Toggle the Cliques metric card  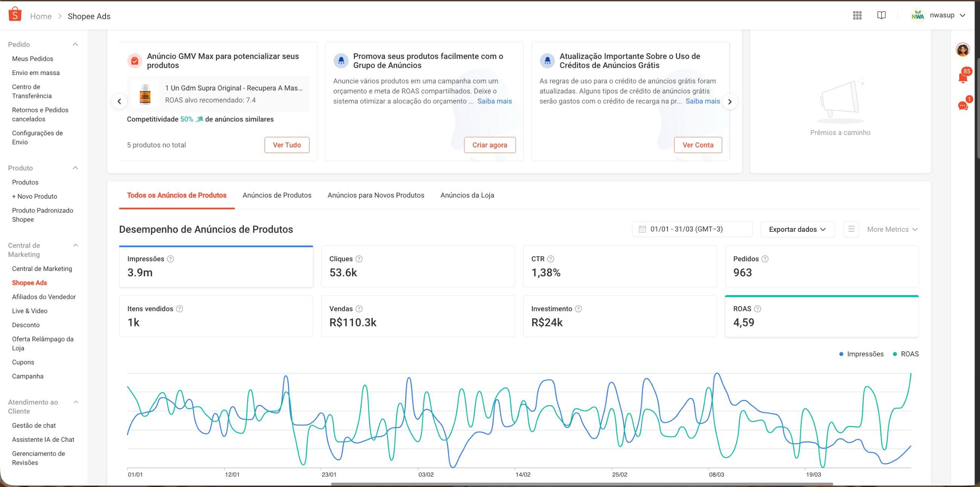418,266
